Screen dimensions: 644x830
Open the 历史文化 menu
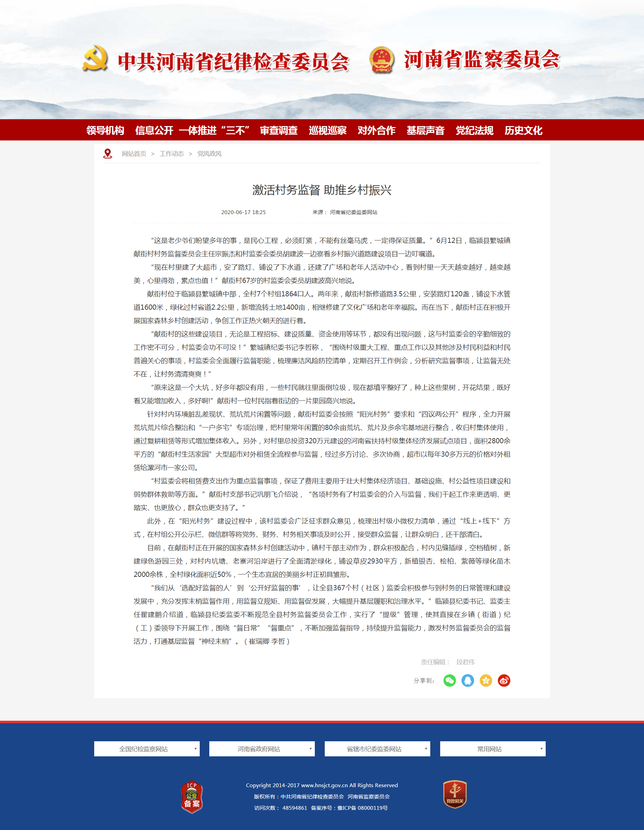click(x=523, y=131)
